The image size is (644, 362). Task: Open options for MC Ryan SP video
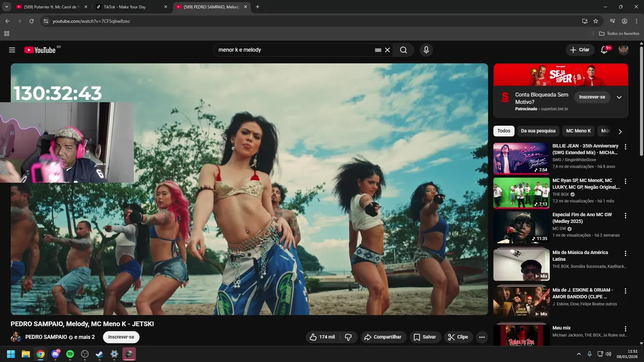[x=625, y=181]
